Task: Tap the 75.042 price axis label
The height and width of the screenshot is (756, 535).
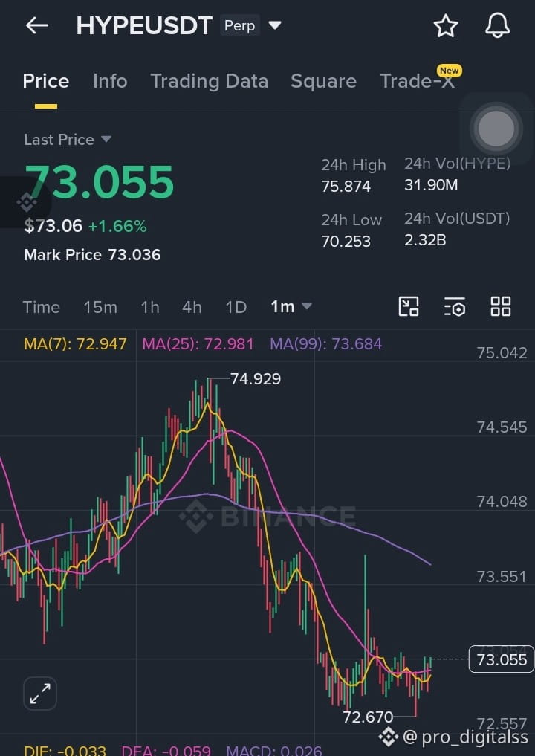Action: 502,353
